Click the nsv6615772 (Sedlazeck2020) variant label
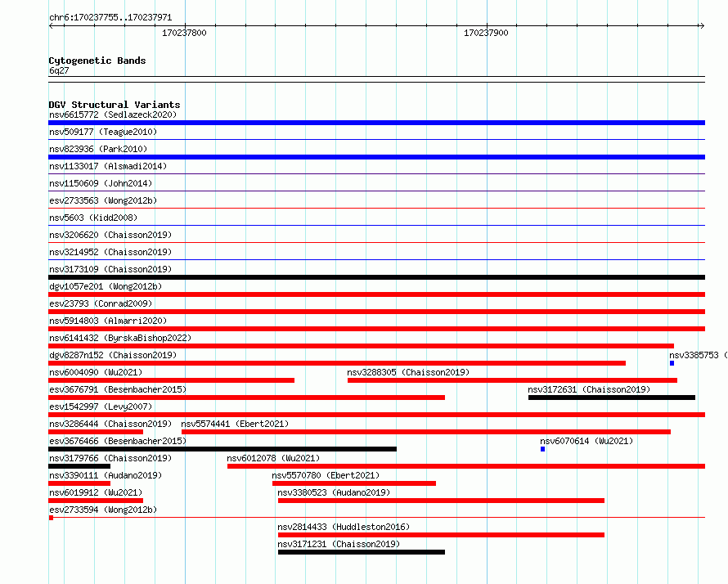This screenshot has height=584, width=728. (x=113, y=115)
